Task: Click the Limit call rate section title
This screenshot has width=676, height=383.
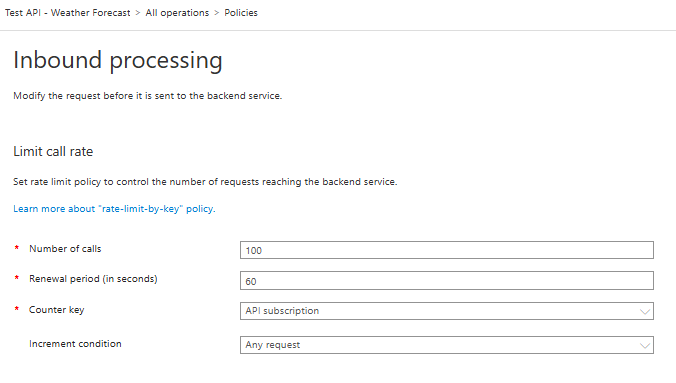Action: 53,152
